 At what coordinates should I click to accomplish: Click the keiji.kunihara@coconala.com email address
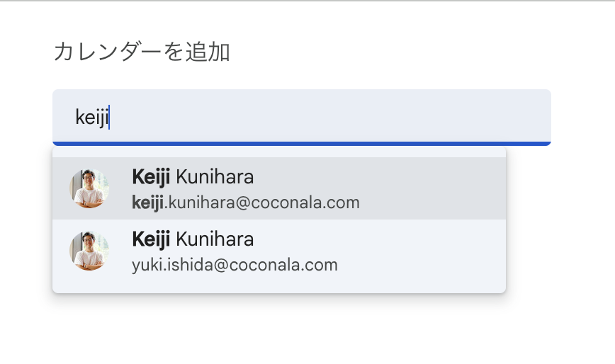[246, 203]
